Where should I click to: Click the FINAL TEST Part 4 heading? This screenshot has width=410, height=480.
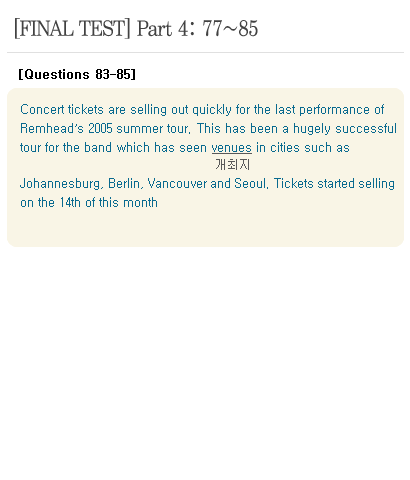(x=136, y=28)
